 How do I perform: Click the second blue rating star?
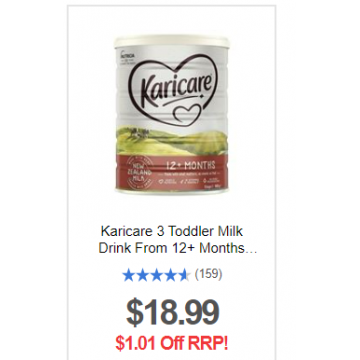pos(141,276)
